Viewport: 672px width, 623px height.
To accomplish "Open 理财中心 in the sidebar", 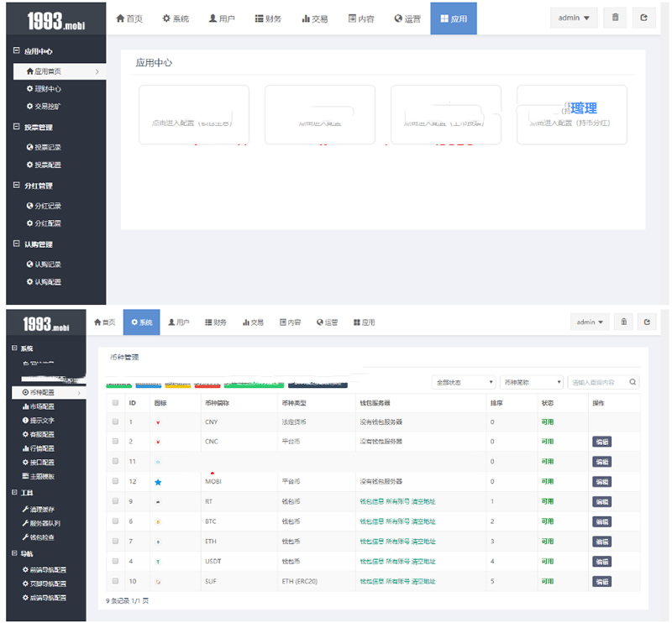I will pos(47,89).
